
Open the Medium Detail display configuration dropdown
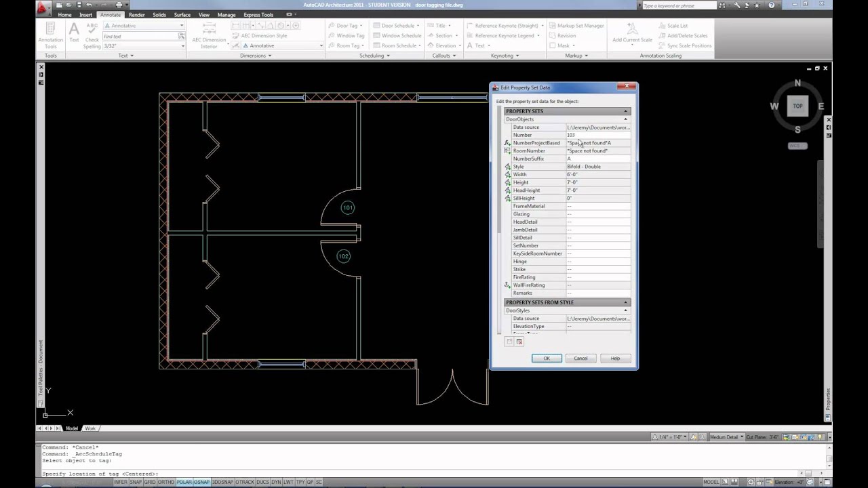726,437
